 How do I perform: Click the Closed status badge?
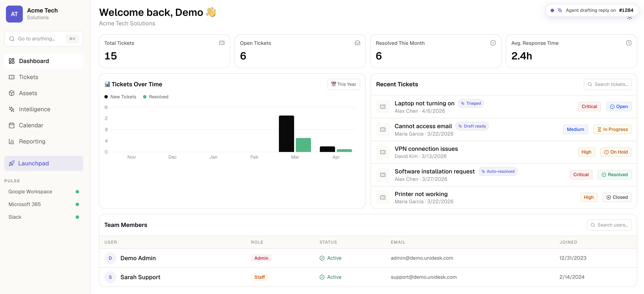617,197
